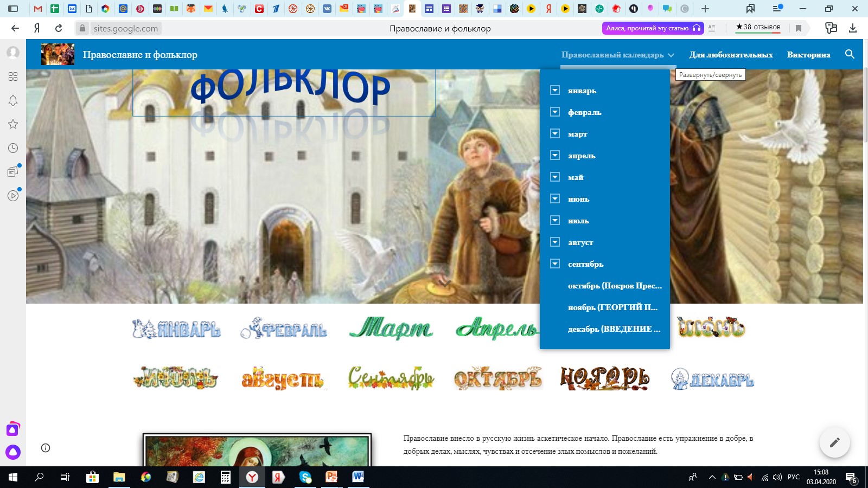Open notifications bell in the sidebar

tap(13, 100)
